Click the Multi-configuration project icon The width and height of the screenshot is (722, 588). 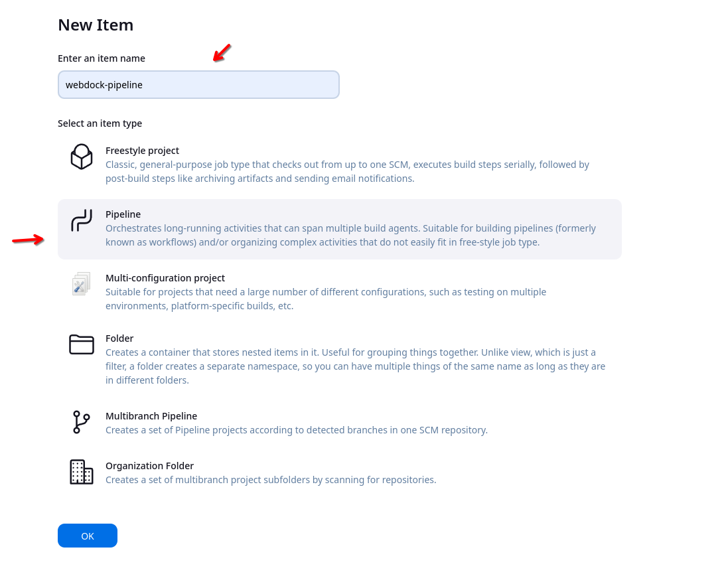(82, 284)
